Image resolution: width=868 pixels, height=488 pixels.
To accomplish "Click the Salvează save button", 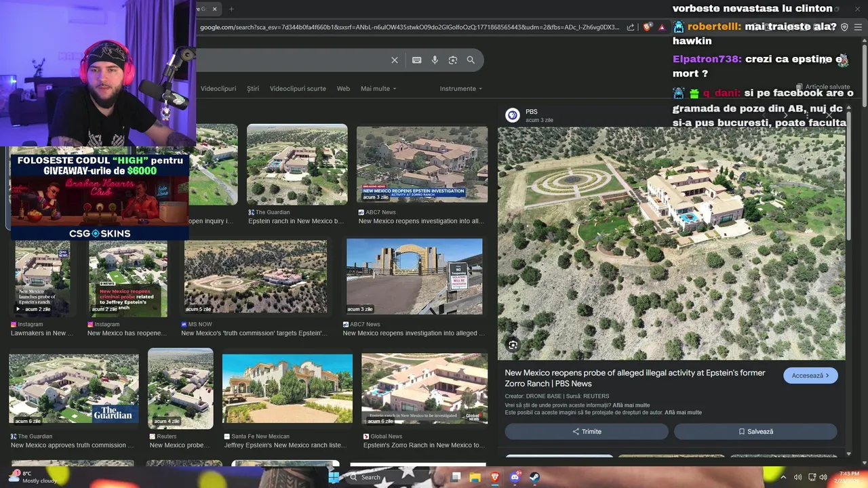I will 755,432.
